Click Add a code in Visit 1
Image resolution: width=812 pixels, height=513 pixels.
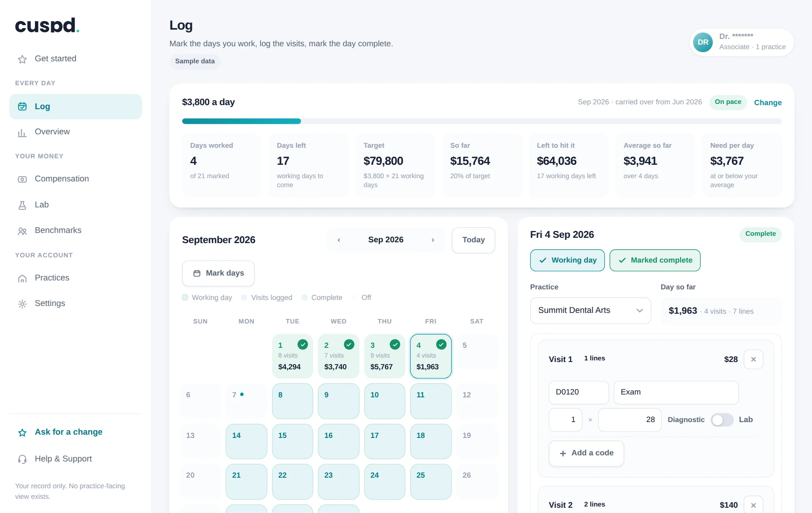(586, 453)
